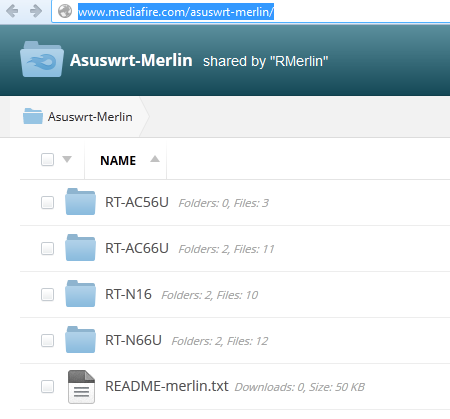Viewport: 450px width, 419px height.
Task: Click the browser back arrow
Action: click(x=12, y=11)
